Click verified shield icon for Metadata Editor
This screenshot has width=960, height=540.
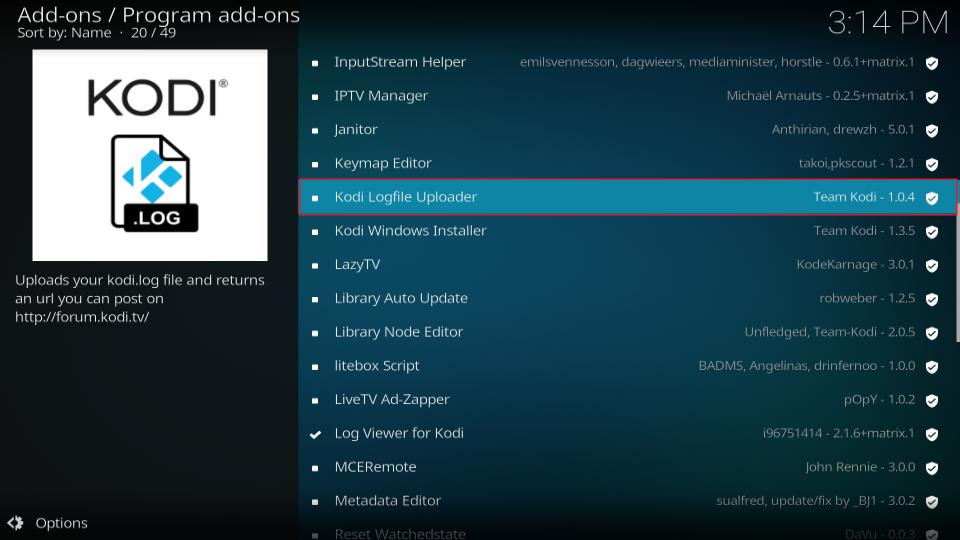932,501
